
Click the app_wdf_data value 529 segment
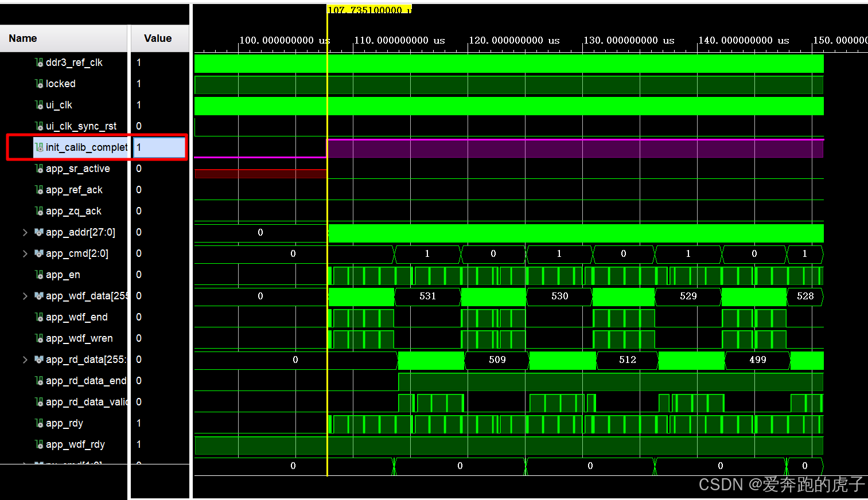tap(688, 296)
